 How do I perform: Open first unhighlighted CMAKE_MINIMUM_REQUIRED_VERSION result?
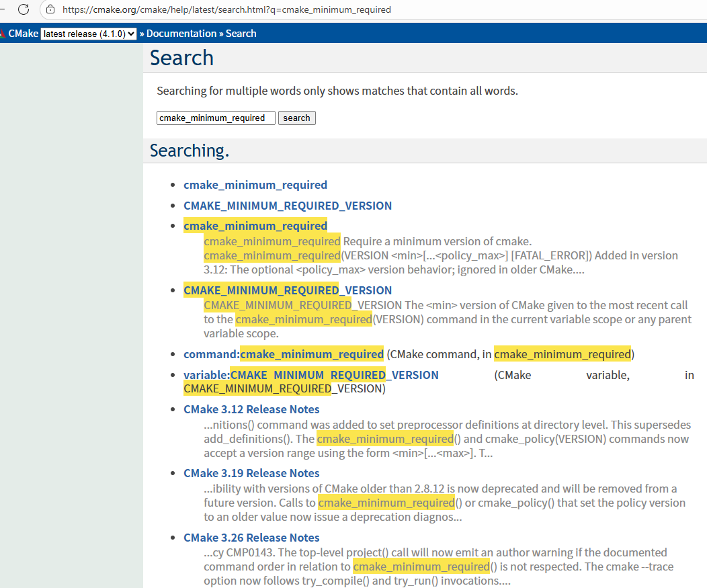pos(288,206)
